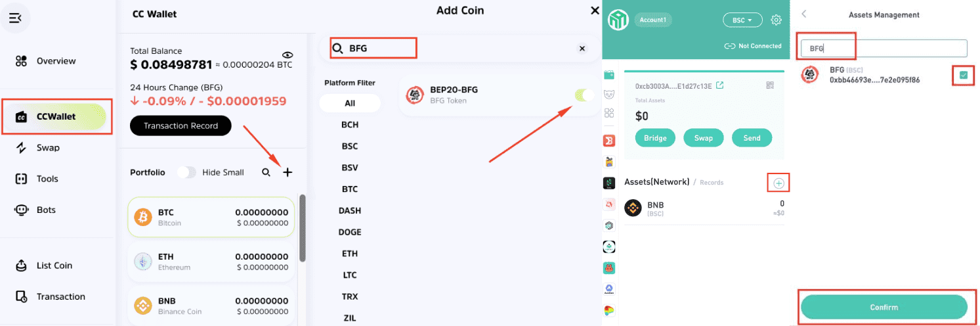Click the Portfolio search magnifier icon
The height and width of the screenshot is (326, 980).
(x=266, y=172)
